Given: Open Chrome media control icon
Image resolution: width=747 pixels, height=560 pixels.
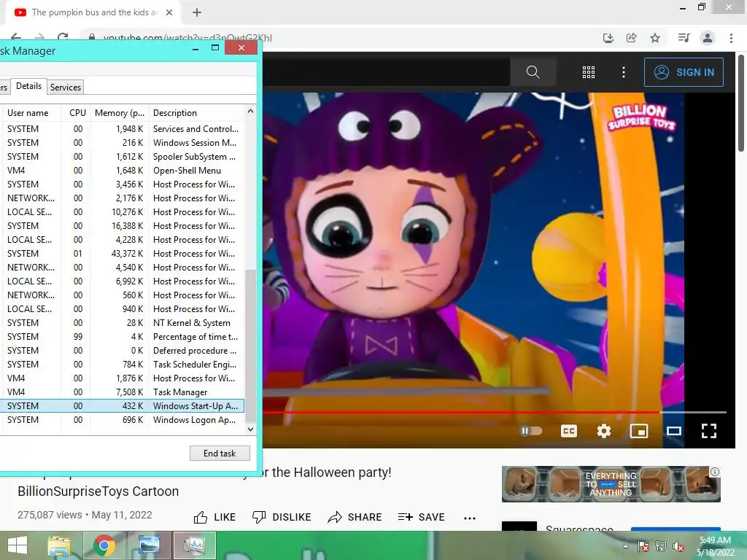Looking at the screenshot, I should point(684,38).
